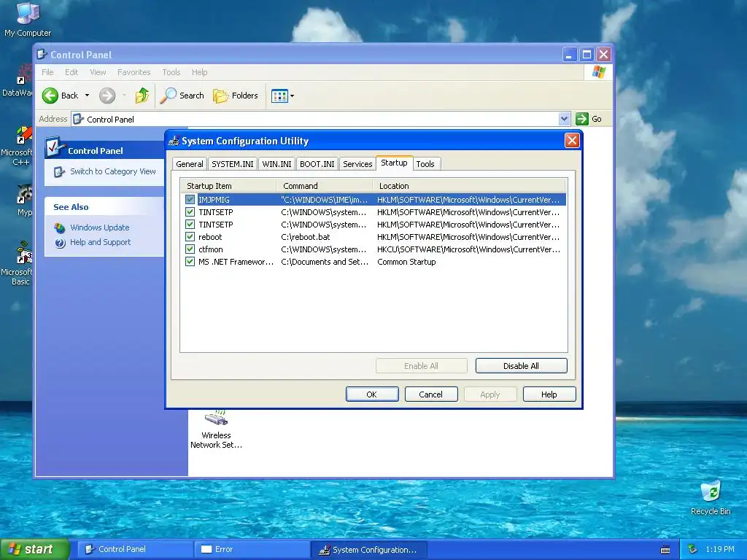Click the Control Panel title bar icon

coord(42,54)
